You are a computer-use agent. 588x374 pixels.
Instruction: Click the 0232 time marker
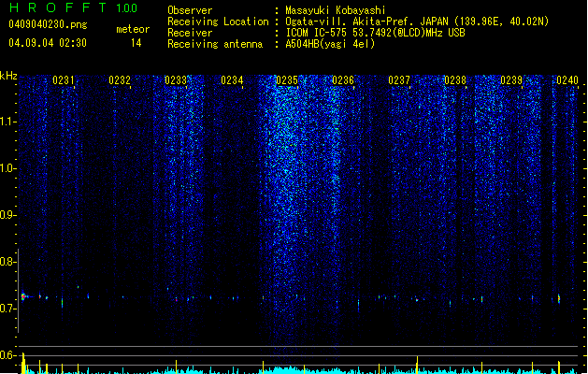pyautogui.click(x=120, y=80)
